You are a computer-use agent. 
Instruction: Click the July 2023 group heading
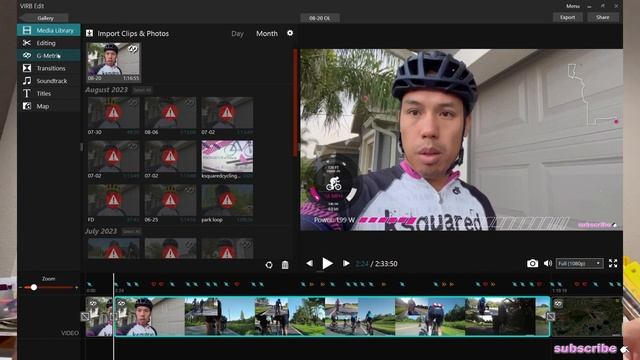click(x=101, y=231)
